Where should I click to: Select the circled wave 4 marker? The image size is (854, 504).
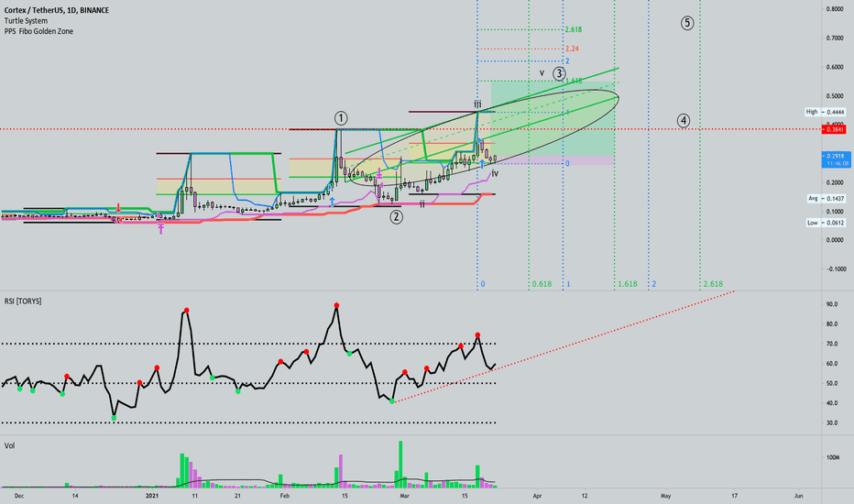point(684,120)
